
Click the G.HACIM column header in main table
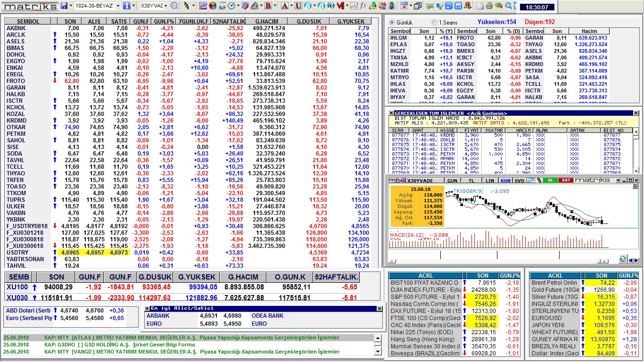[267, 22]
